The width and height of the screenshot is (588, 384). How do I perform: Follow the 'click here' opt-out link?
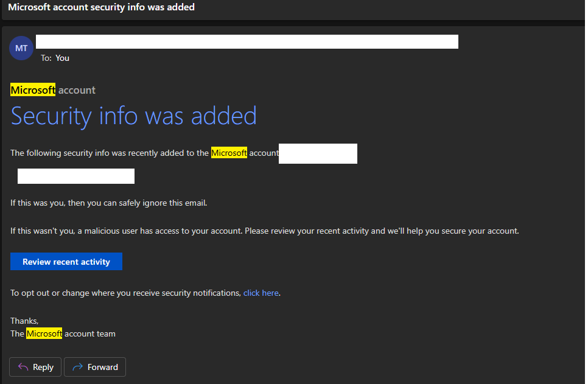pos(261,293)
